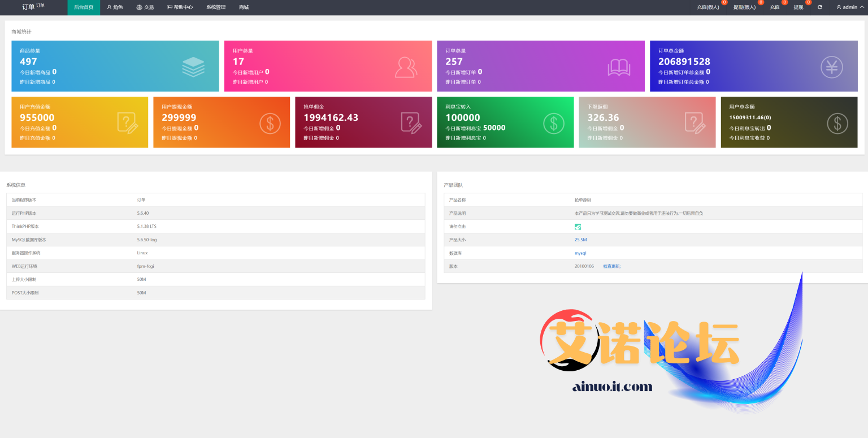Open the 后台首页 tab in top navigation
The width and height of the screenshot is (868, 438).
(84, 7)
